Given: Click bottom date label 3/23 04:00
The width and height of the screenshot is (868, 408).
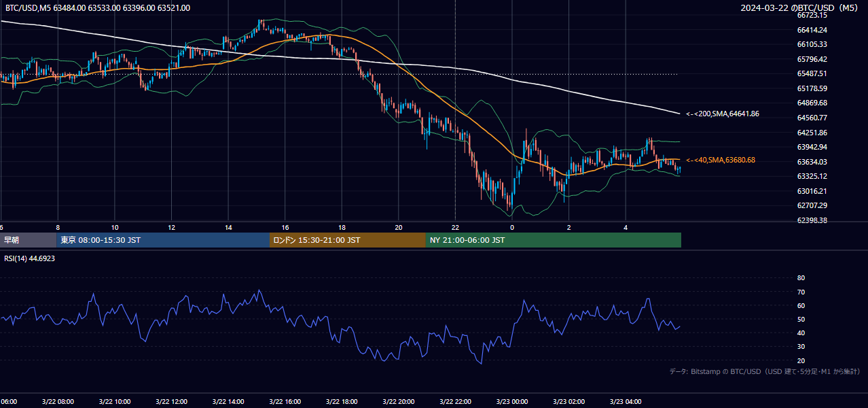Looking at the screenshot, I should click(x=626, y=401).
